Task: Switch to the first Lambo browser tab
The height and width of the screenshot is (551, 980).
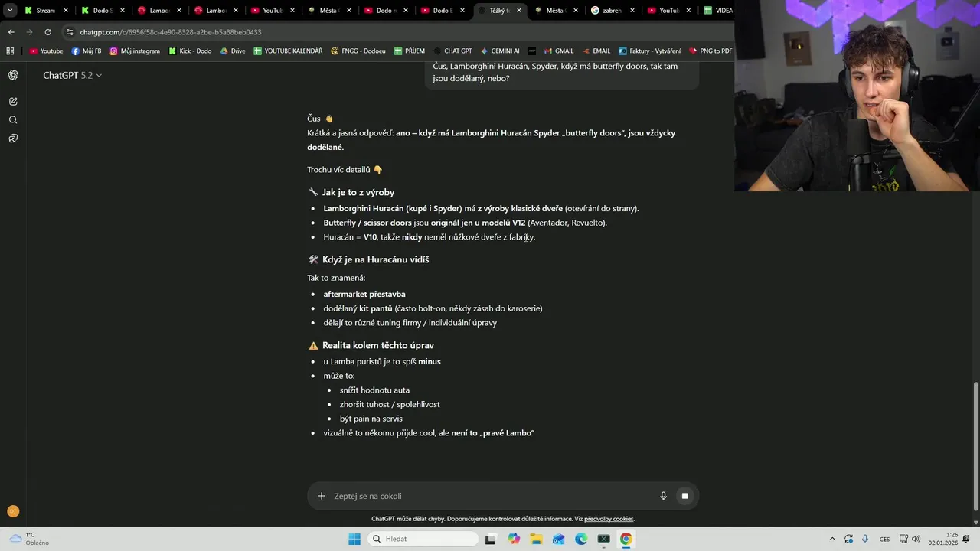Action: 159,11
